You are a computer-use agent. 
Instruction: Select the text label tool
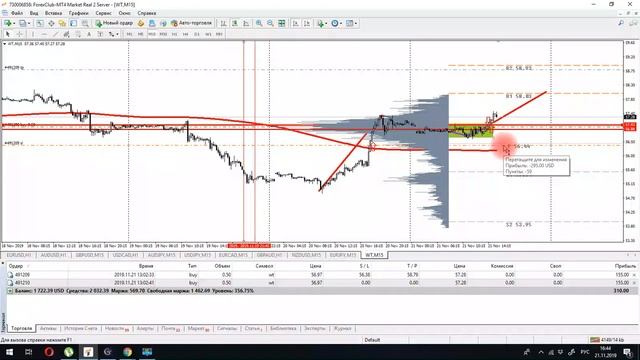tap(100, 34)
